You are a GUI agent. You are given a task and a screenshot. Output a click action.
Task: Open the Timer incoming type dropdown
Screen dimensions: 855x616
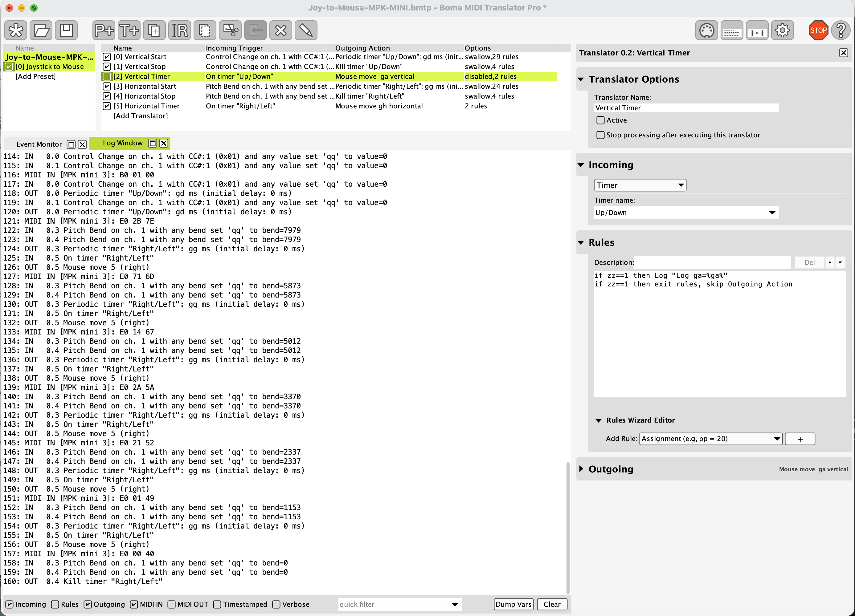coord(640,185)
